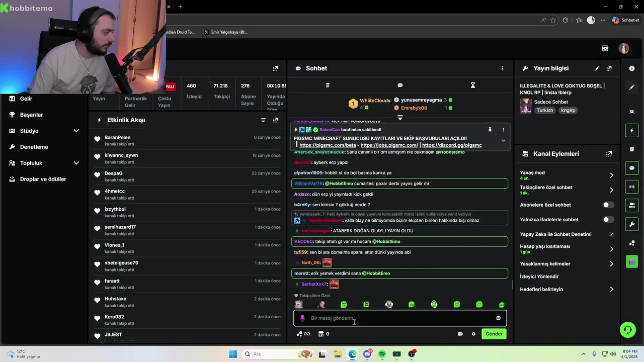
Task: Open the jobs.pigsmc.com link
Action: click(x=389, y=145)
